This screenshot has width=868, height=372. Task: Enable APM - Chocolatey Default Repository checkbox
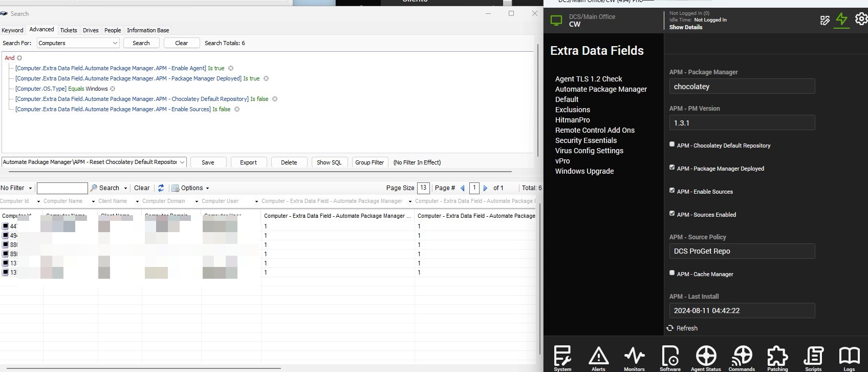point(672,144)
